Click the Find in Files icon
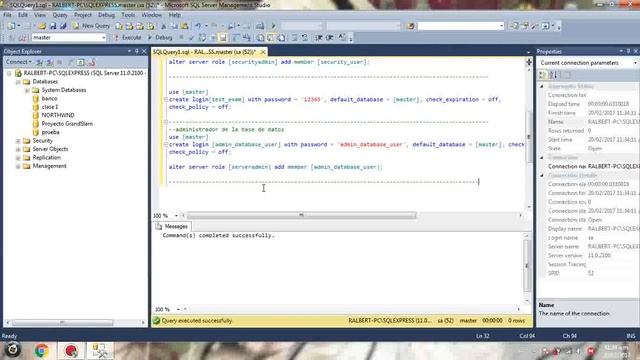The width and height of the screenshot is (640, 360). point(411,26)
